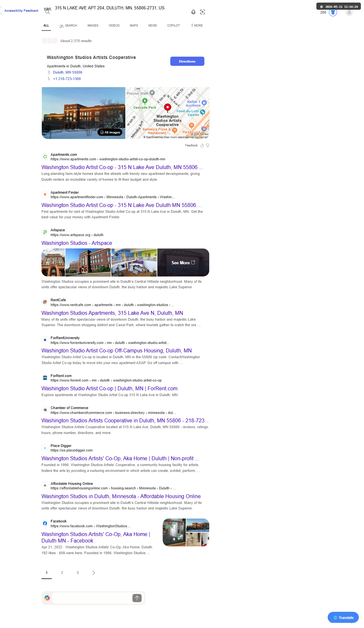This screenshot has height=628, width=364.
Task: Open ForRent.com Washington Studio result
Action: coord(109,389)
